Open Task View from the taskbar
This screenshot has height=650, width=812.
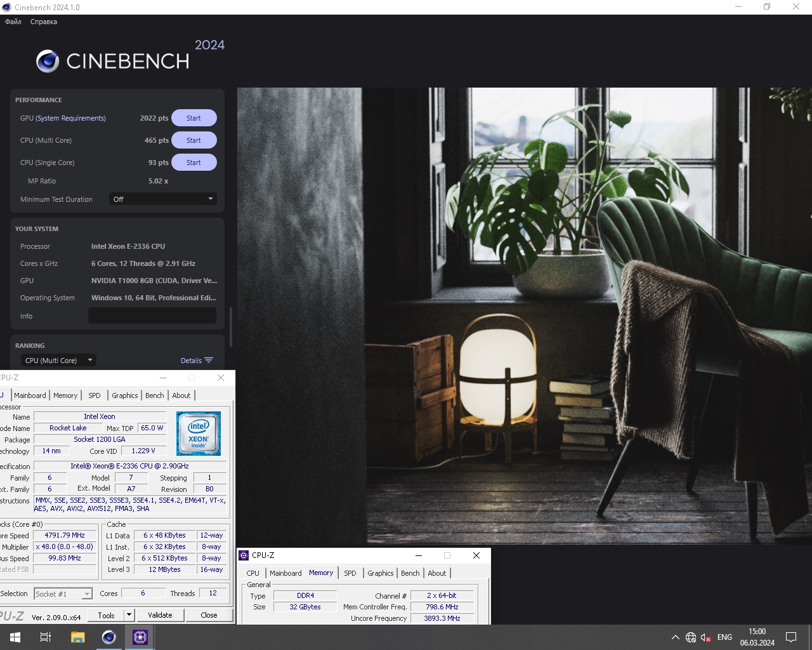point(46,637)
